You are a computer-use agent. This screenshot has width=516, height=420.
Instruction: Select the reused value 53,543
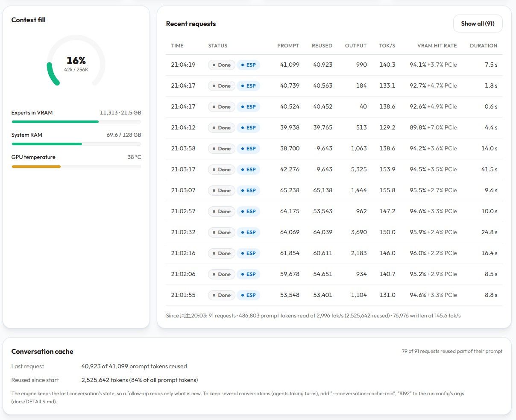click(322, 211)
